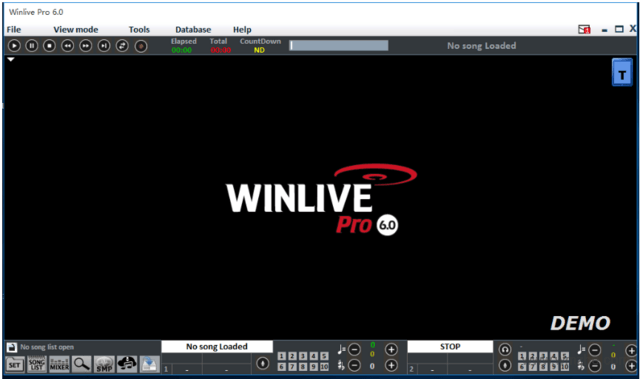The width and height of the screenshot is (640, 379).
Task: Skip to the next song in the toolbar
Action: coord(104,46)
